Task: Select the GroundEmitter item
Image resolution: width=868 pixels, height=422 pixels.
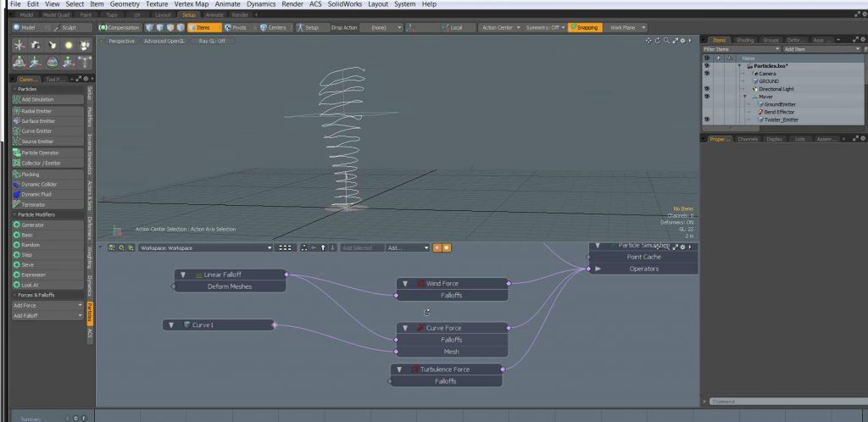Action: point(780,104)
